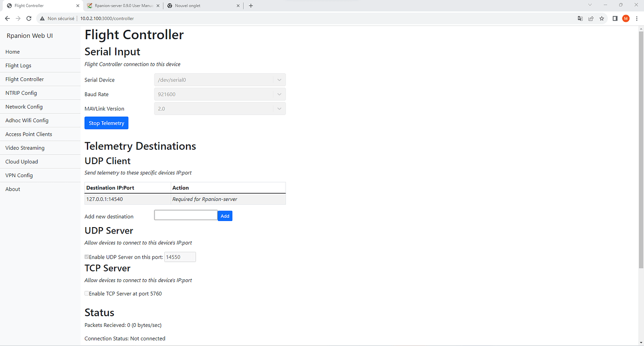Open the Baud Rate dropdown
644x346 pixels.
point(220,94)
